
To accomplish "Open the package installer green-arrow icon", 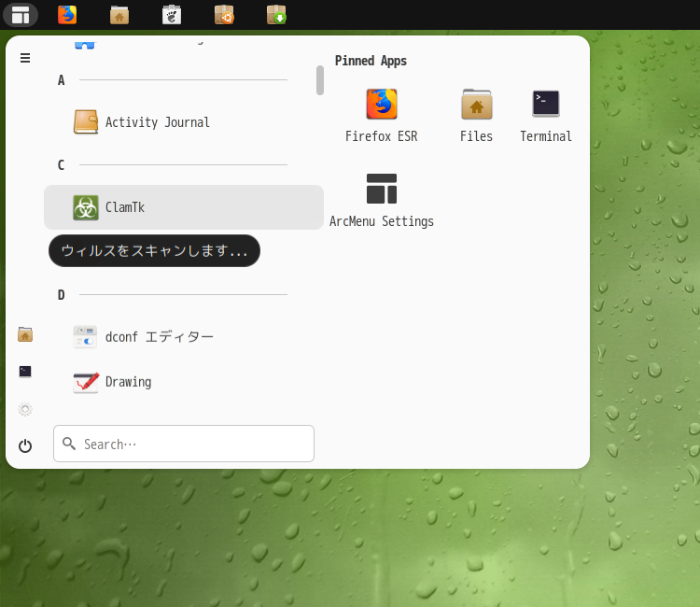I will 276,15.
